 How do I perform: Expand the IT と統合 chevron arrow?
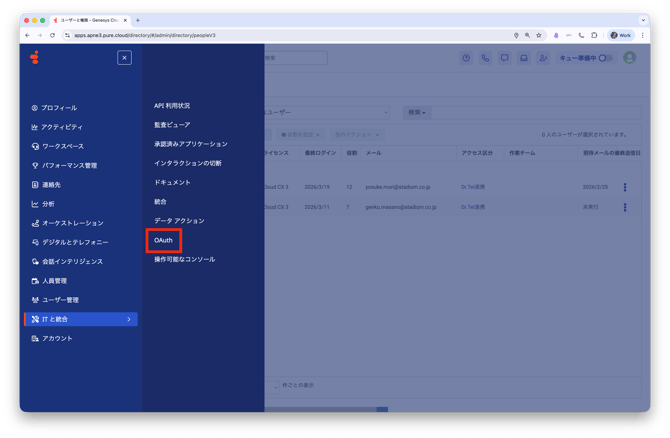pyautogui.click(x=129, y=319)
